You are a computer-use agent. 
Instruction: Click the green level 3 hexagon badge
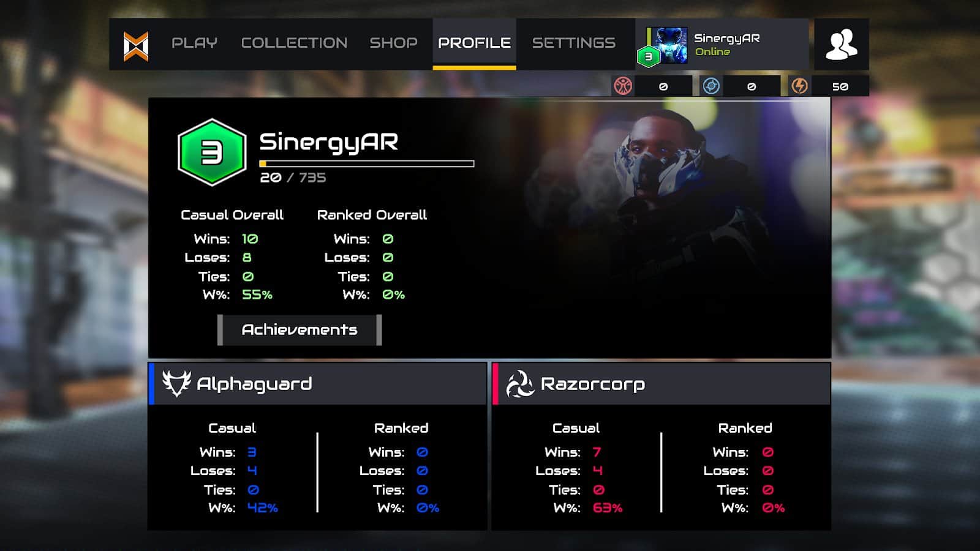(x=212, y=152)
